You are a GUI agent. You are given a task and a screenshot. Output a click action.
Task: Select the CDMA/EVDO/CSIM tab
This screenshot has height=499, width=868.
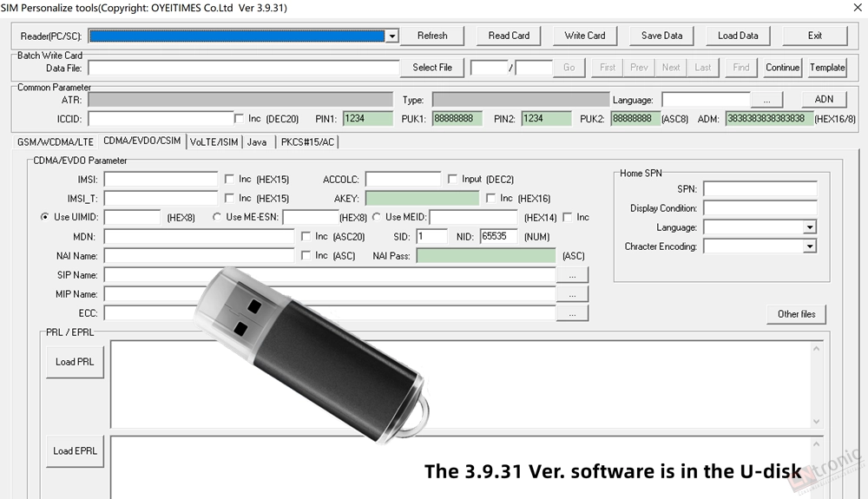[x=142, y=141]
